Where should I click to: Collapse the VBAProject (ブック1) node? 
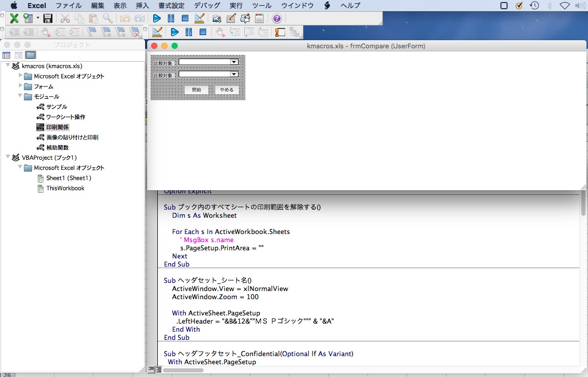(8, 157)
